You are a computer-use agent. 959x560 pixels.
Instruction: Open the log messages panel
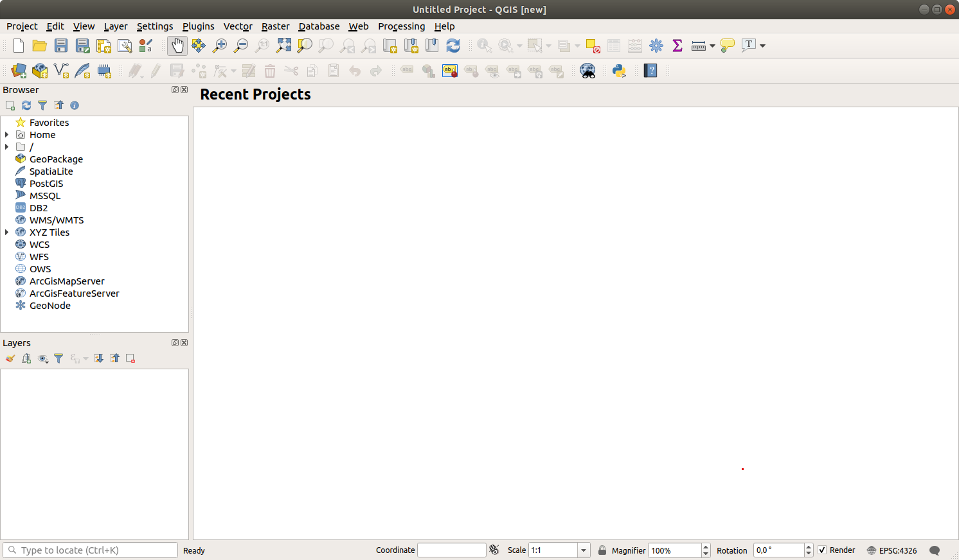pyautogui.click(x=935, y=550)
